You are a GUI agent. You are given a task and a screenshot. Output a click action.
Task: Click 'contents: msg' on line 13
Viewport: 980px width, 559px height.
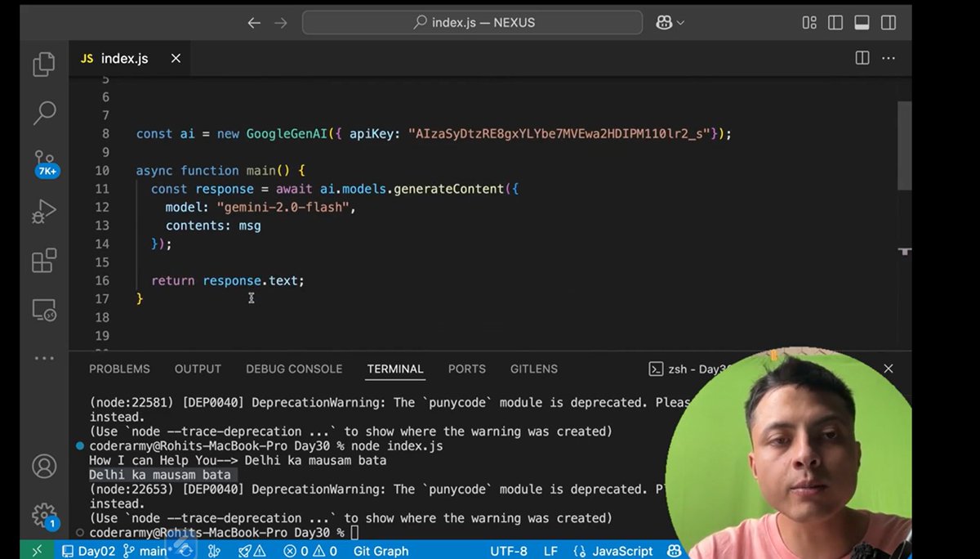[x=213, y=226]
